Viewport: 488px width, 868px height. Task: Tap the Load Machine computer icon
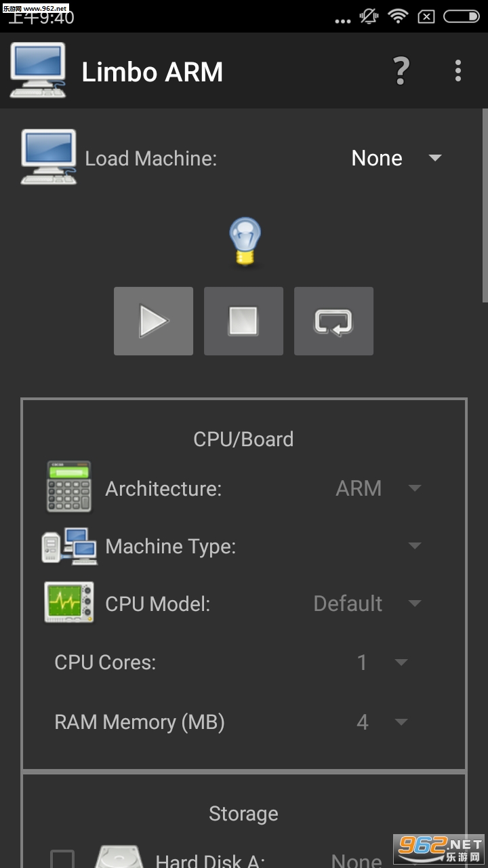point(48,157)
